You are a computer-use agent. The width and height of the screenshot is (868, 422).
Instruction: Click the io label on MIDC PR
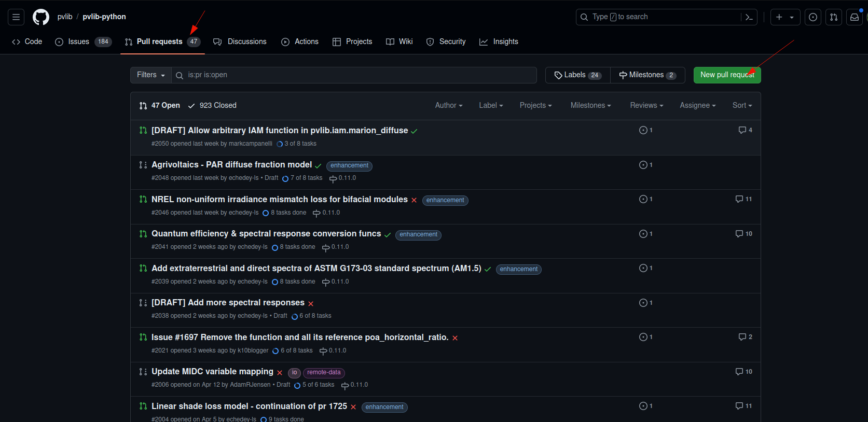294,373
